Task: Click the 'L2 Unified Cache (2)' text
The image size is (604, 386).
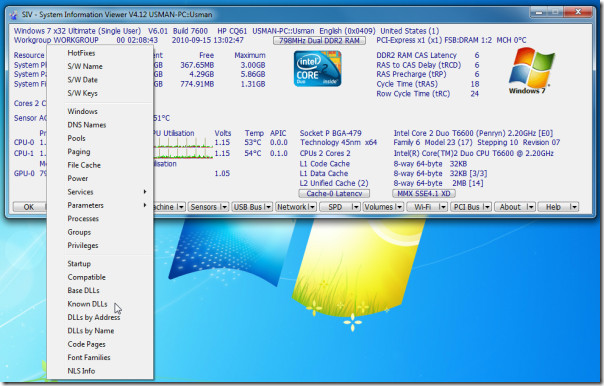Action: click(334, 183)
